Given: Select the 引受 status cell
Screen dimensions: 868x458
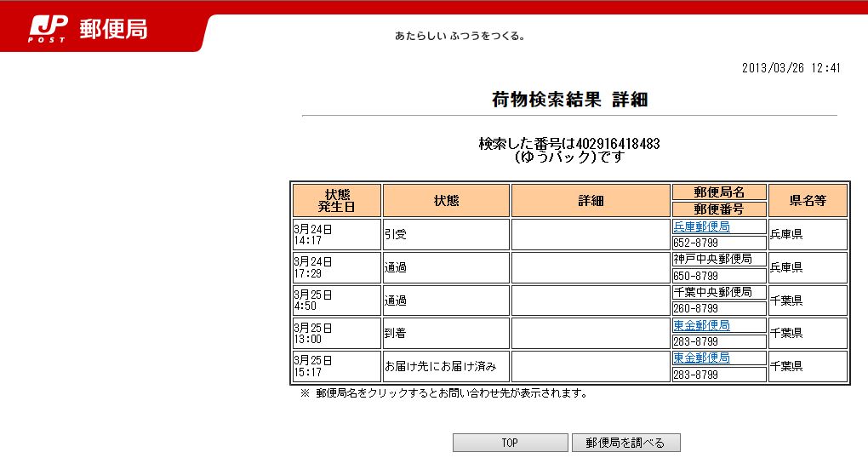Looking at the screenshot, I should click(x=445, y=234).
